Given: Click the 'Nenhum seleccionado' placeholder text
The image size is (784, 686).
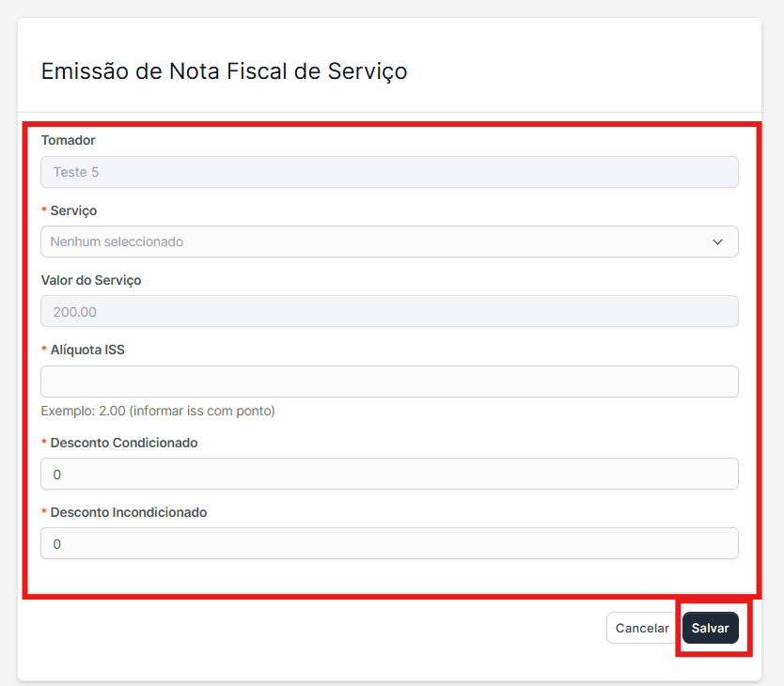Looking at the screenshot, I should 117,242.
